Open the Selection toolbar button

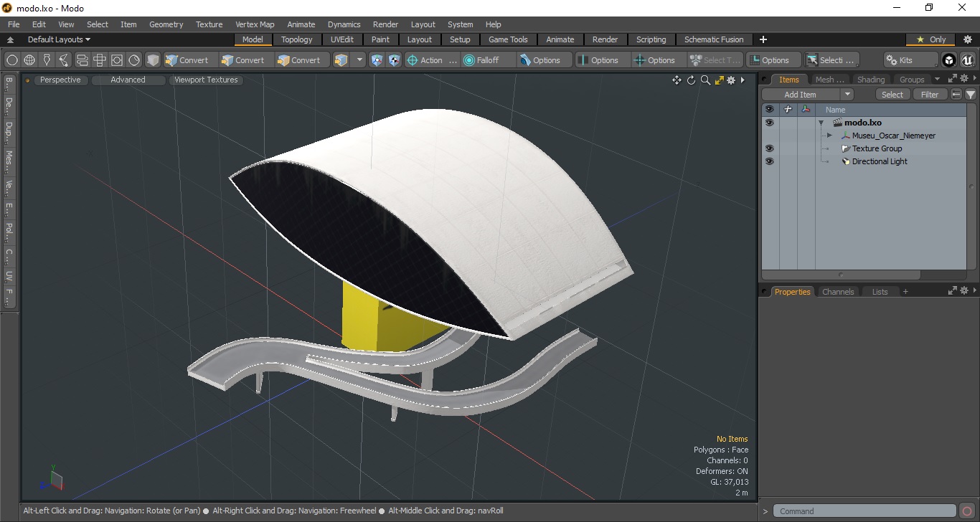831,60
